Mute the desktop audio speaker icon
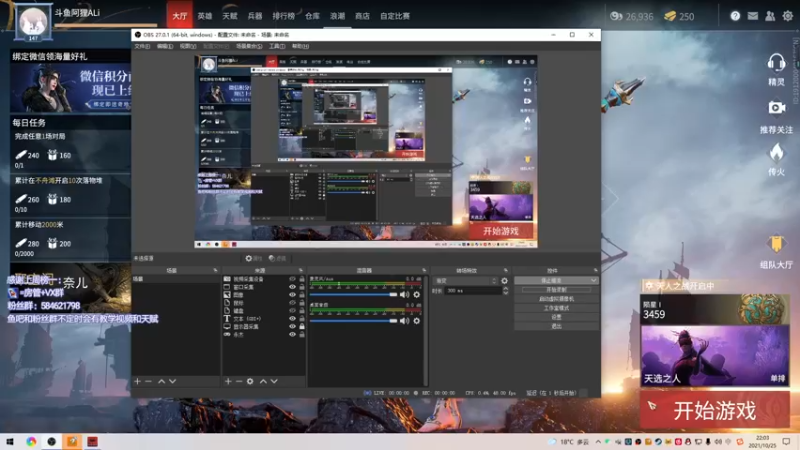The height and width of the screenshot is (450, 800). coord(405,320)
